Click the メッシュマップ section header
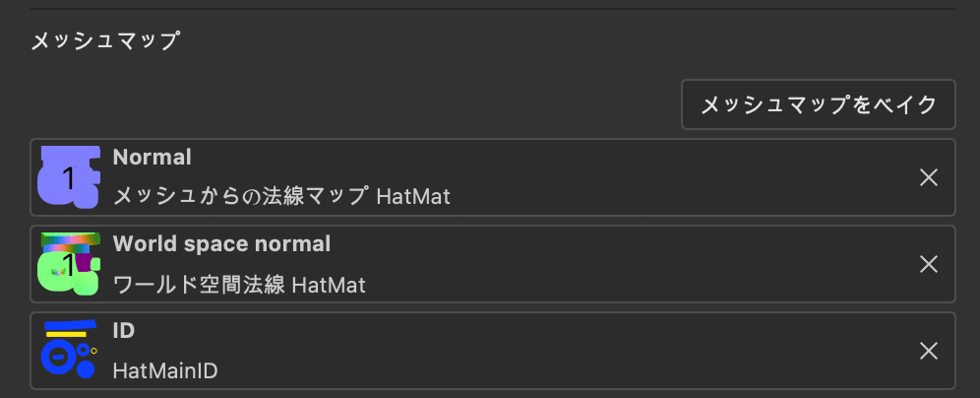The height and width of the screenshot is (398, 980). pyautogui.click(x=105, y=41)
